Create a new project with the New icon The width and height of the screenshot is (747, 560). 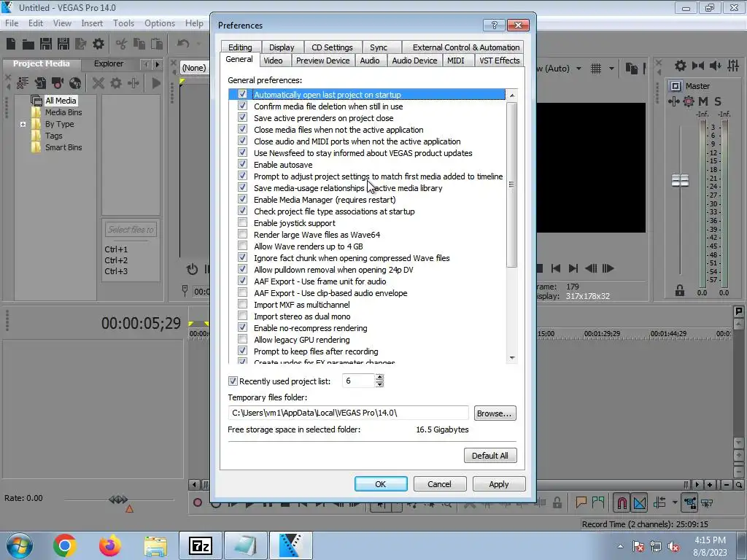pyautogui.click(x=11, y=44)
